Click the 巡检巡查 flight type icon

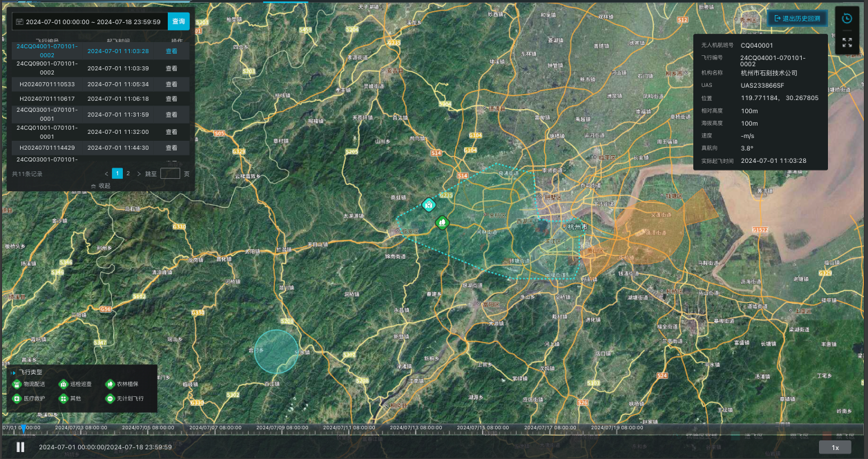(x=63, y=384)
